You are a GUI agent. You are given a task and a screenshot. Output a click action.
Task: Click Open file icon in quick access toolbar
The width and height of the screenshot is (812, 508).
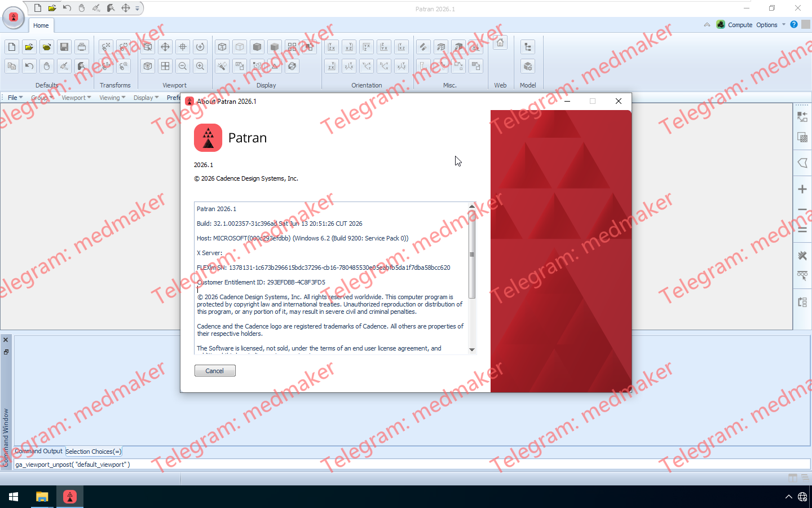coord(52,8)
